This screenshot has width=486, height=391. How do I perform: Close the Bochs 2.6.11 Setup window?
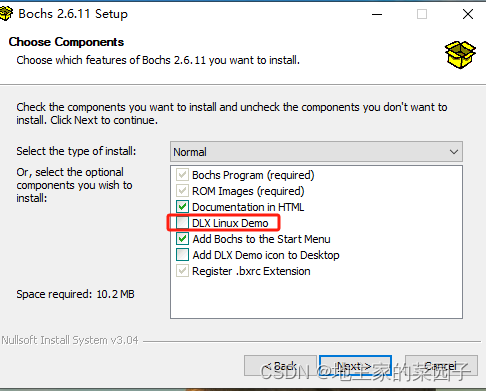[x=468, y=14]
